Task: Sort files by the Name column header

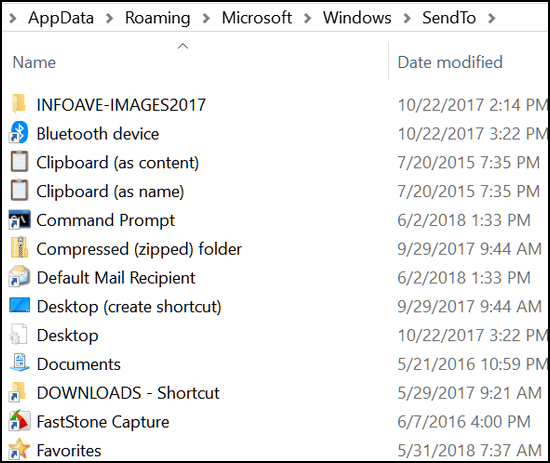Action: 34,62
